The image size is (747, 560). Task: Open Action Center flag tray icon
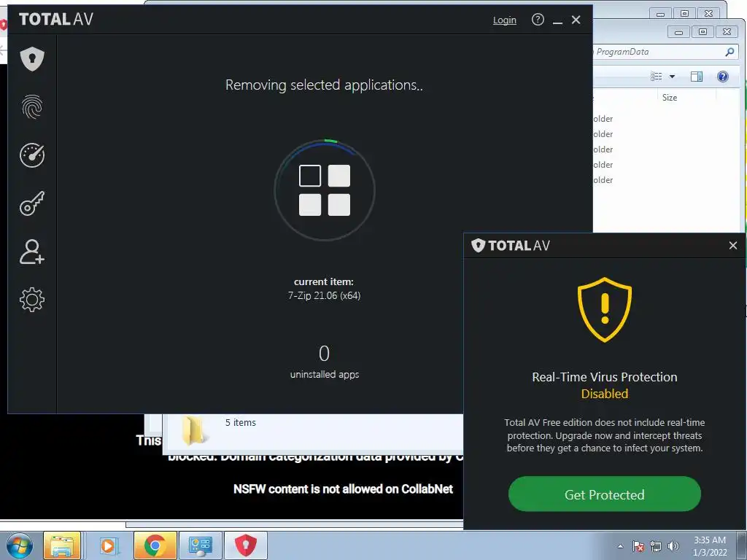point(638,546)
